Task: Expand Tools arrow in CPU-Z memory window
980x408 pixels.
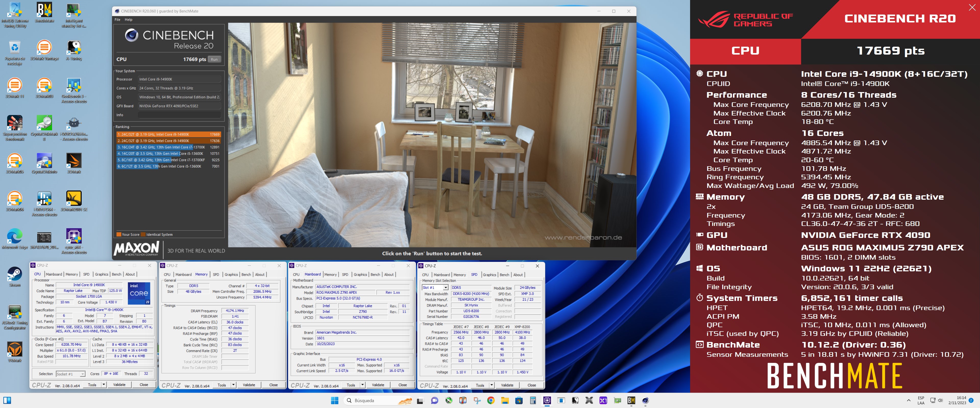Action: [233, 385]
